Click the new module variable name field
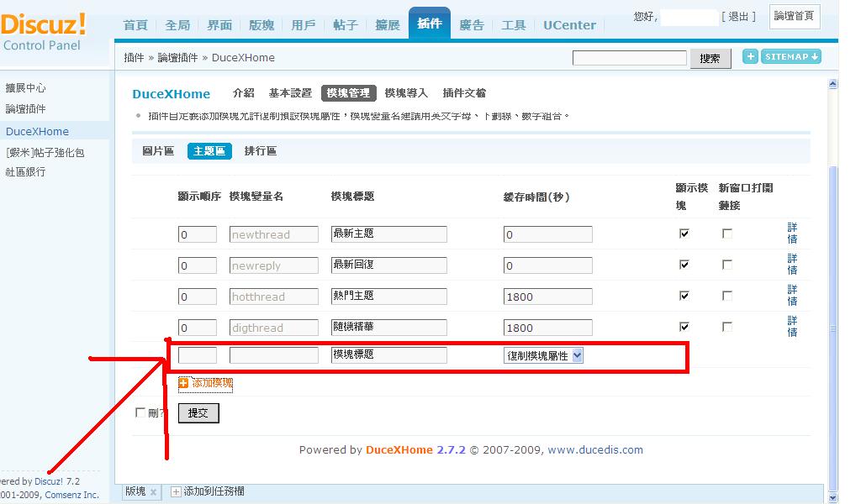 pyautogui.click(x=274, y=354)
